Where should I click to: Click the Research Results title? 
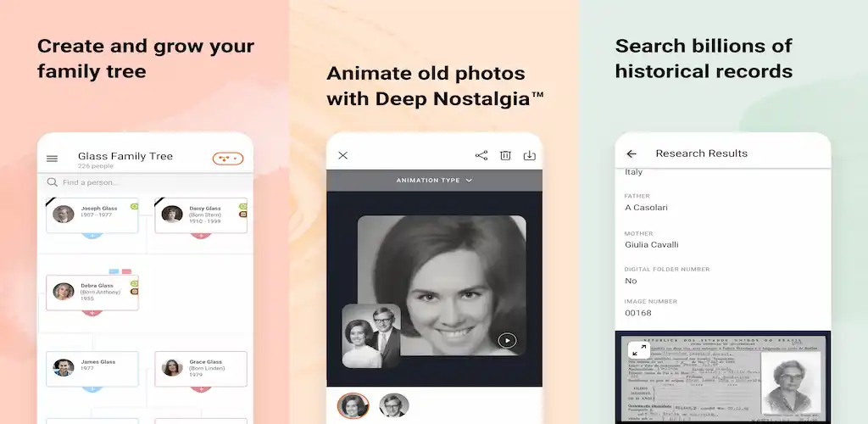pos(701,153)
